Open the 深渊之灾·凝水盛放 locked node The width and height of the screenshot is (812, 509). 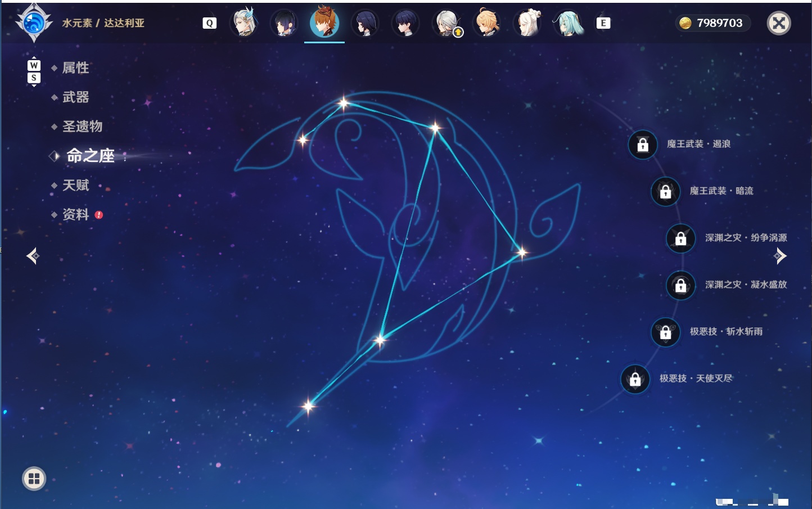pyautogui.click(x=681, y=285)
